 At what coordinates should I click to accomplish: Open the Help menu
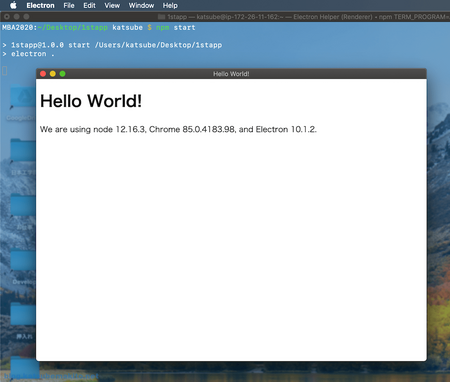coord(170,5)
